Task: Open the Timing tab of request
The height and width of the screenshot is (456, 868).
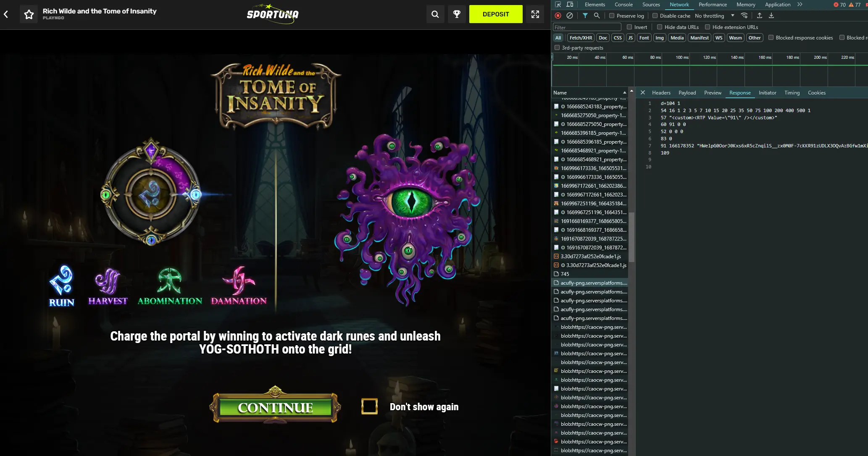Action: [792, 92]
